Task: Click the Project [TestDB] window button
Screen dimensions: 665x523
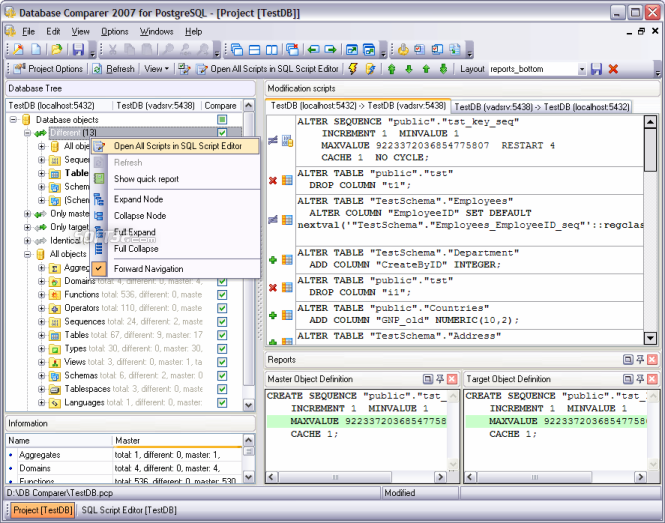Action: tap(42, 510)
